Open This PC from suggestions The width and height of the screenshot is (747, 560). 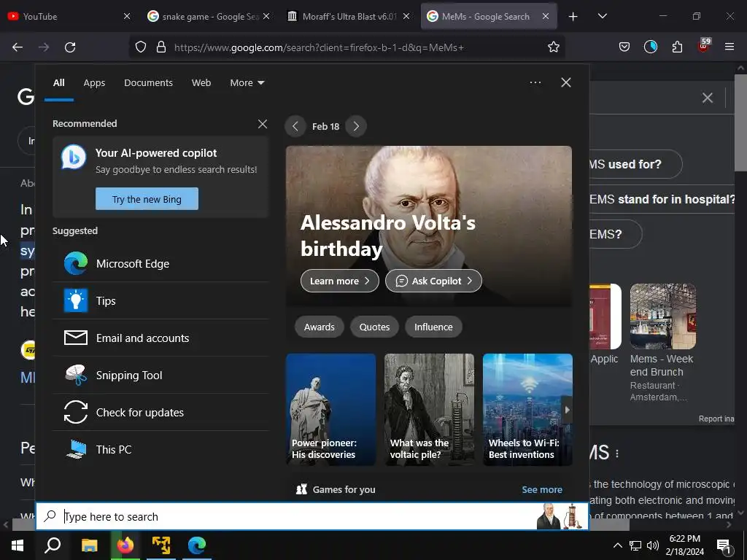click(x=160, y=449)
